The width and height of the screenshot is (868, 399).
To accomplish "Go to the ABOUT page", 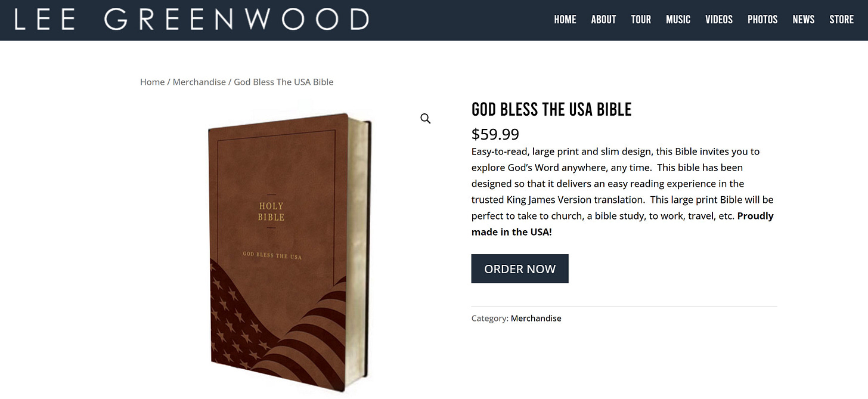I will 603,20.
